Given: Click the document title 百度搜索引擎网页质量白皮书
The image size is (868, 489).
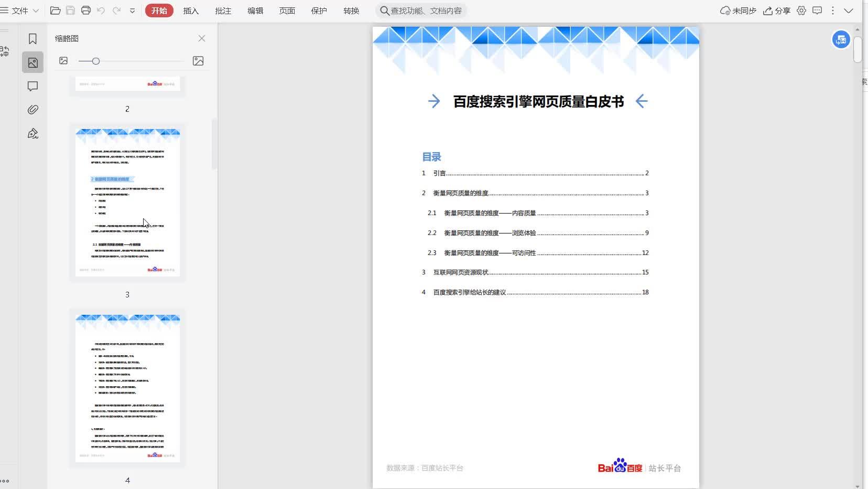Looking at the screenshot, I should point(538,101).
